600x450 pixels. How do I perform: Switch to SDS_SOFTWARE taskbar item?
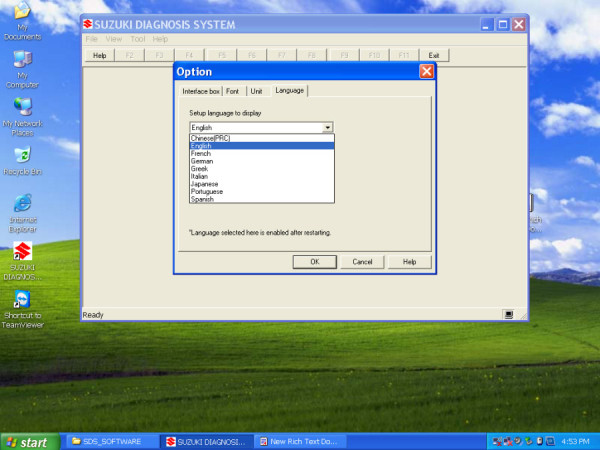(x=106, y=441)
